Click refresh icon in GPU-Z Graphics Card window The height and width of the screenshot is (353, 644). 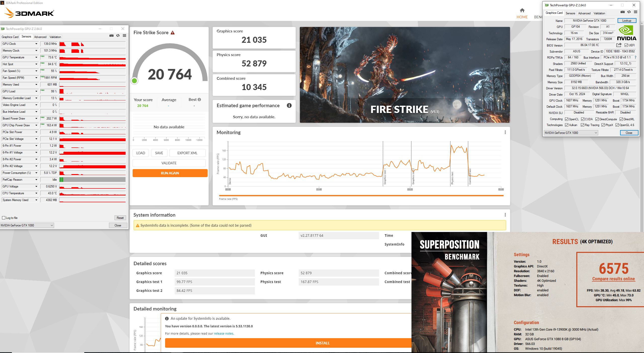[629, 12]
